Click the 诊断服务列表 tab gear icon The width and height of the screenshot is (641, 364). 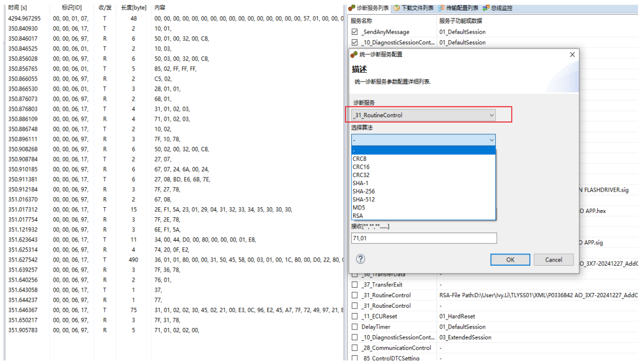[x=352, y=8]
